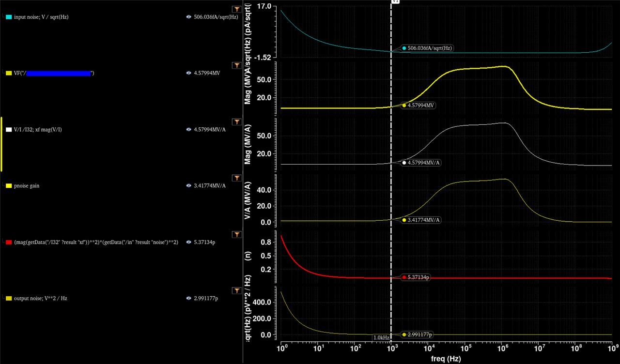The height and width of the screenshot is (364, 620).
Task: Select the mag(getData("/I32"...)) expression name
Action: (96, 242)
